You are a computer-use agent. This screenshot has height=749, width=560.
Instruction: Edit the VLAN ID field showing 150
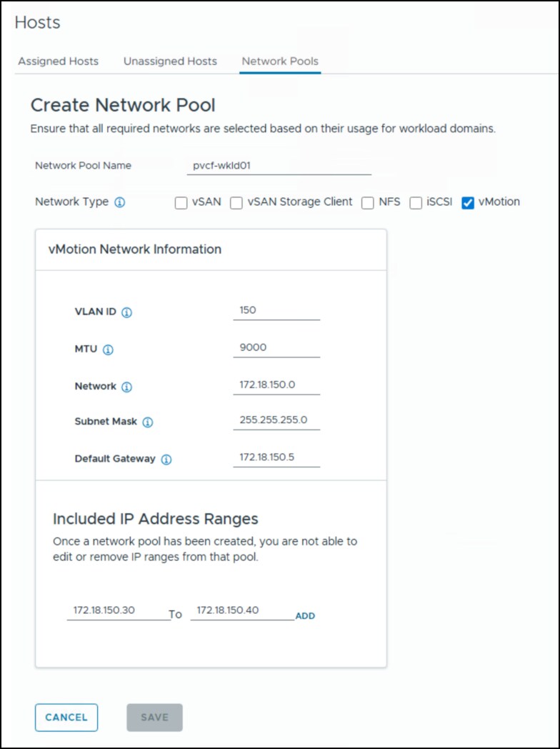click(x=276, y=310)
